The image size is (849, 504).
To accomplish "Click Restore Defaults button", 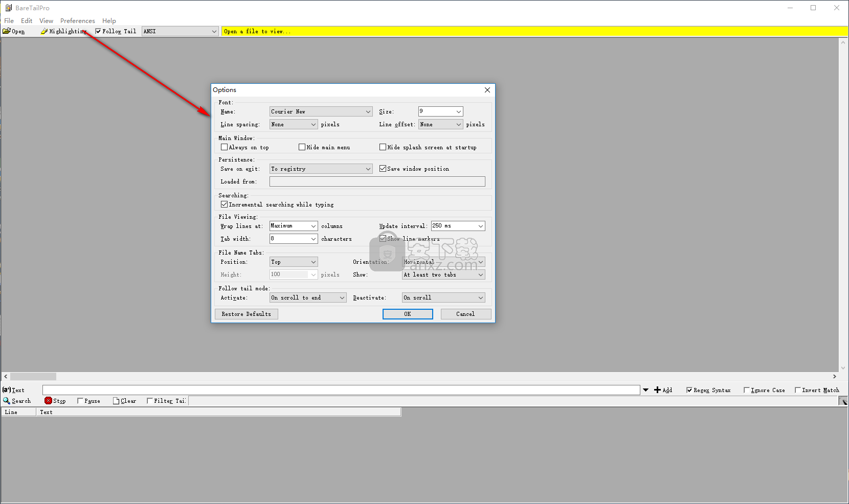I will click(x=247, y=314).
